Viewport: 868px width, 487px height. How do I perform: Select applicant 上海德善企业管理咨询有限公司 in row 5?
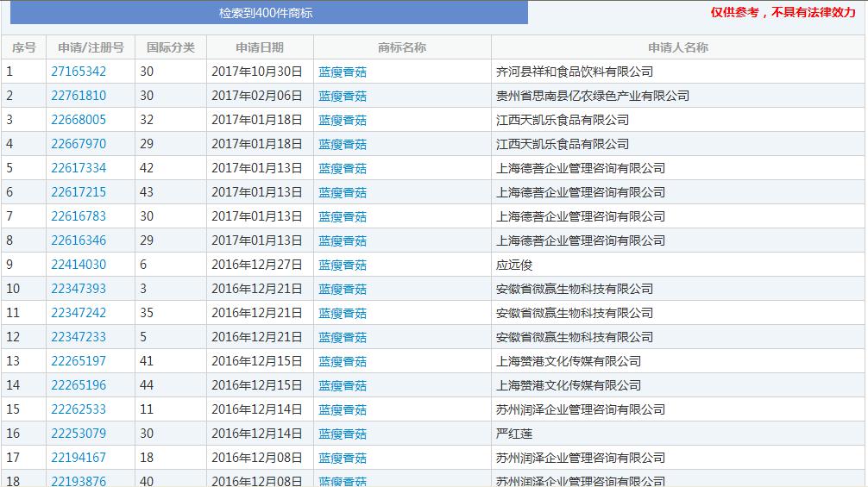pyautogui.click(x=581, y=168)
